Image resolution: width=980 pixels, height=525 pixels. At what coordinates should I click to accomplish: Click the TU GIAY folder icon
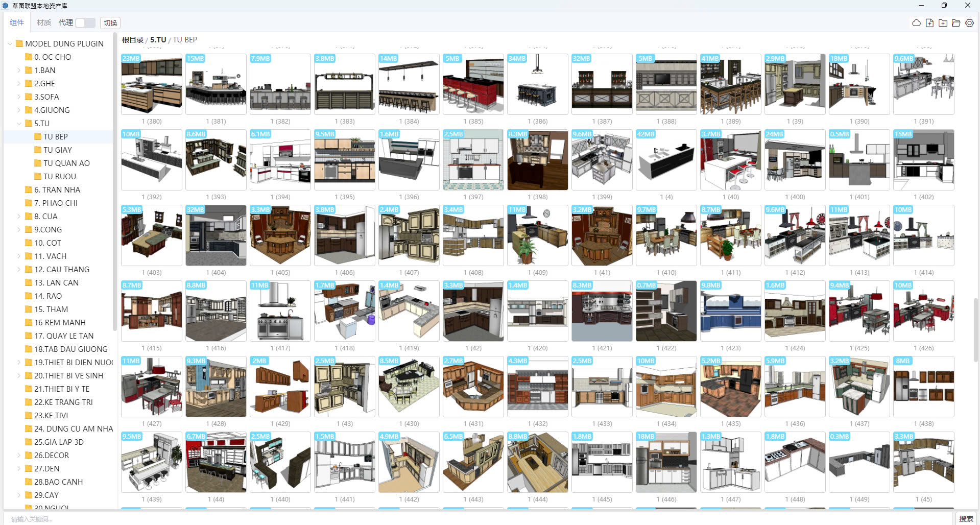click(38, 150)
